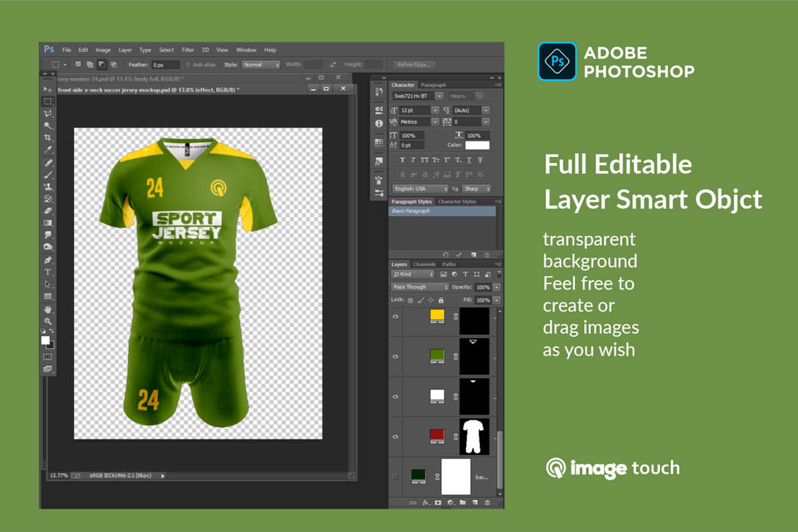Open the leading (Auto) dropdown
Screen dimensions: 798x532
point(471,110)
